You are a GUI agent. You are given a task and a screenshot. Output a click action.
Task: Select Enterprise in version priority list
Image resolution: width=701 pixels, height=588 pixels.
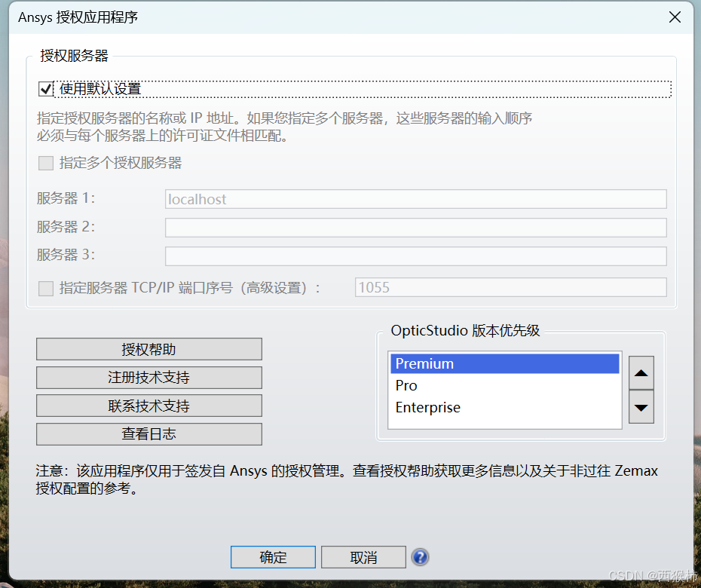point(505,407)
